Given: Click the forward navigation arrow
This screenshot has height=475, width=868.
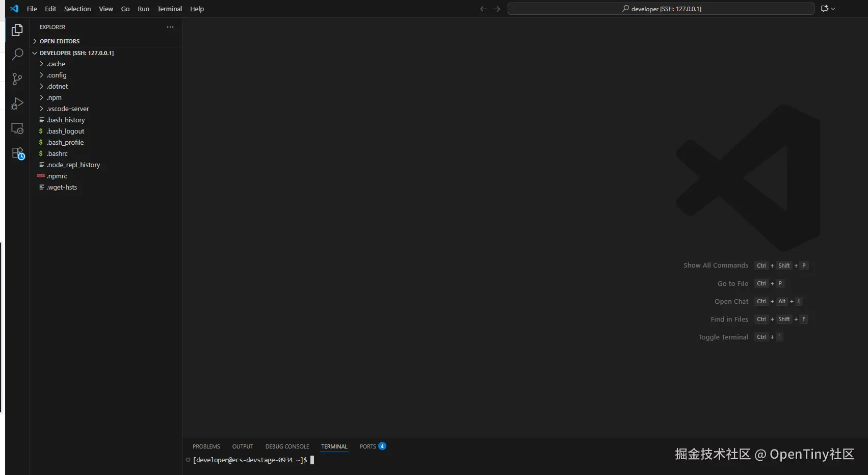Looking at the screenshot, I should pos(496,9).
